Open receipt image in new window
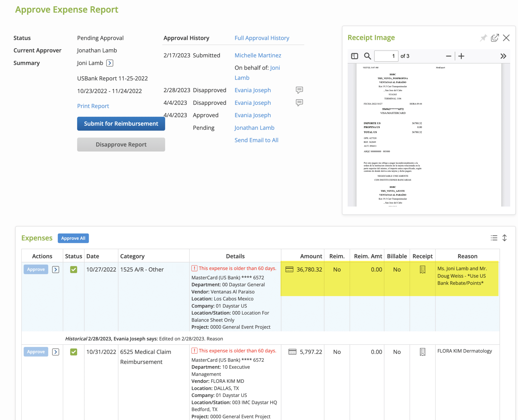Image resolution: width=518 pixels, height=420 pixels. click(495, 38)
